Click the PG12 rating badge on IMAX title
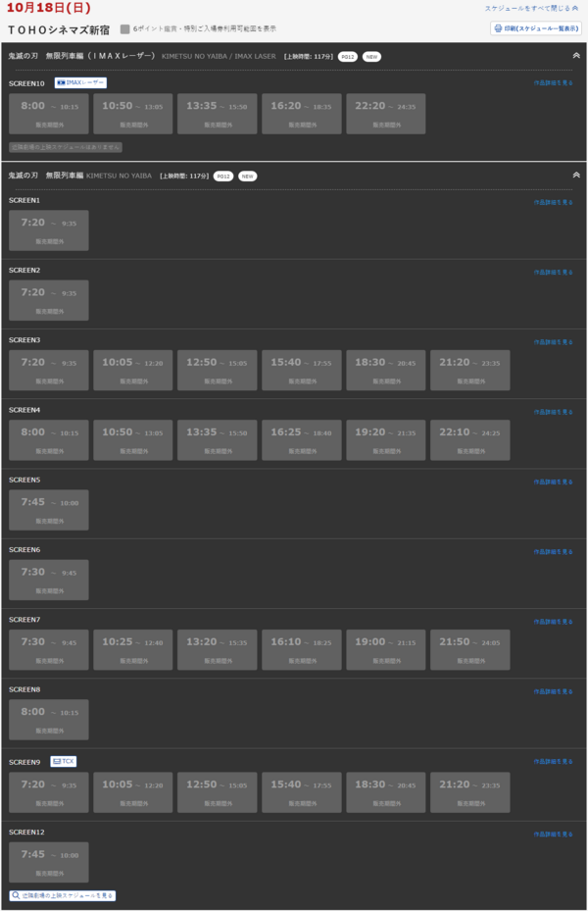The image size is (588, 911). (348, 57)
